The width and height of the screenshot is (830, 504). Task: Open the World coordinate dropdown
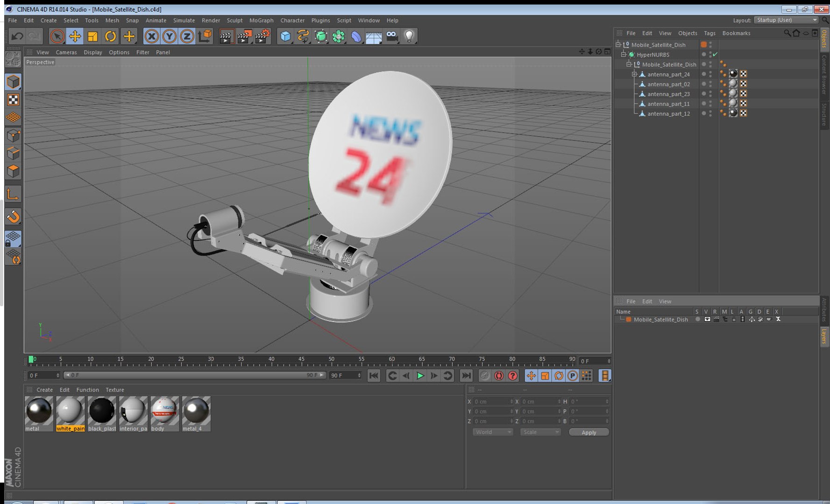pos(493,432)
